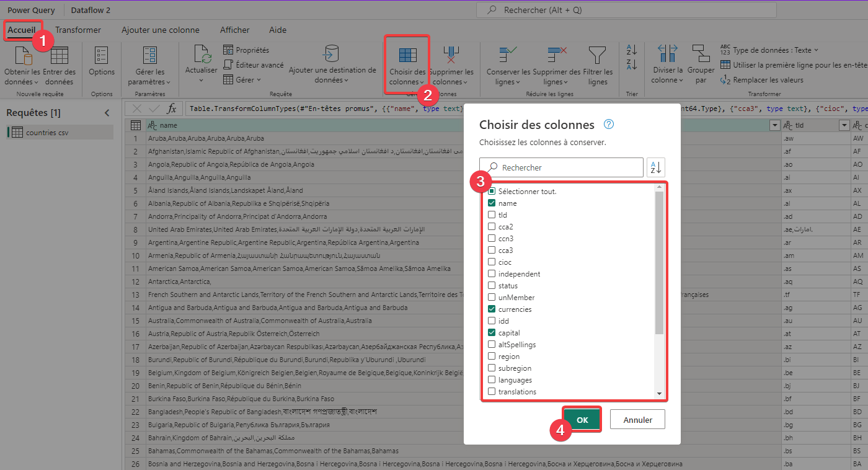Check the altSpellings column checkbox

click(x=492, y=345)
